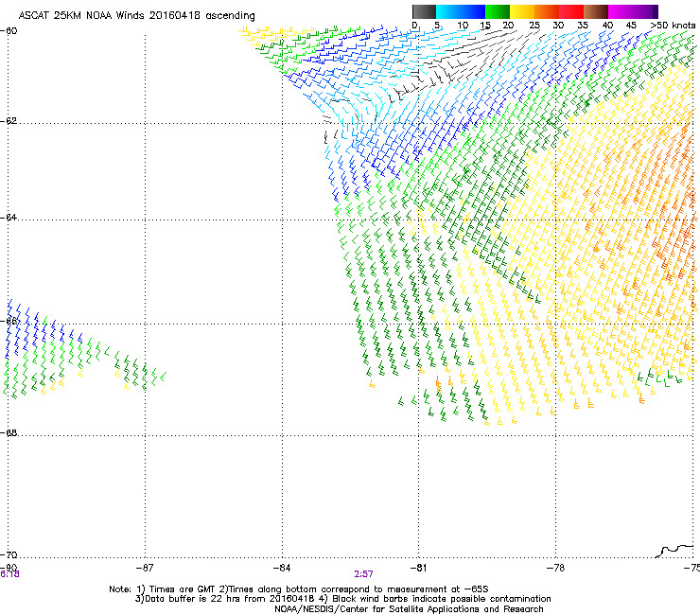This screenshot has width=700, height=615.
Task: Click the dark purple 45–50 knot legend band
Action: tap(645, 11)
